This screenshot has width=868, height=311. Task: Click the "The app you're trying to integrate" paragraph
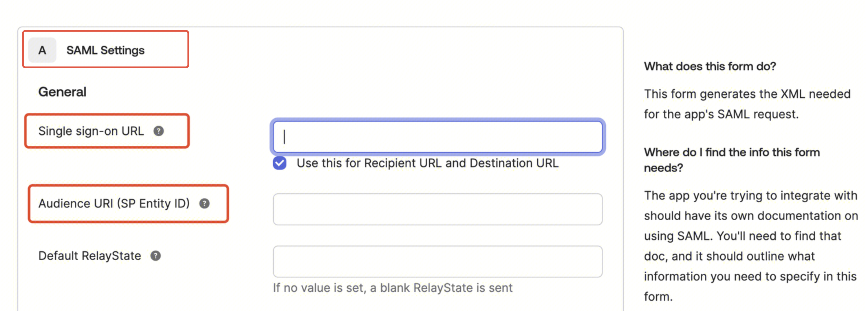(750, 246)
